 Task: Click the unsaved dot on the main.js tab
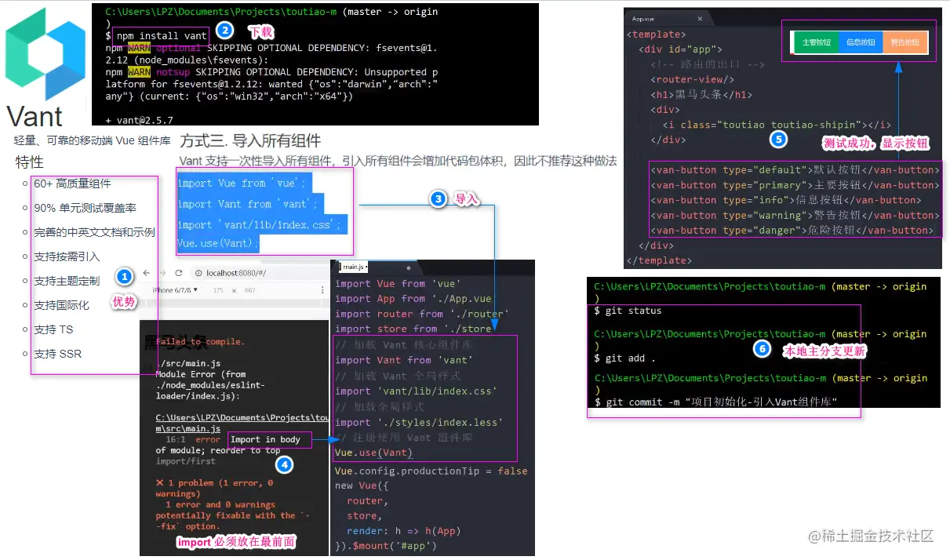408,267
